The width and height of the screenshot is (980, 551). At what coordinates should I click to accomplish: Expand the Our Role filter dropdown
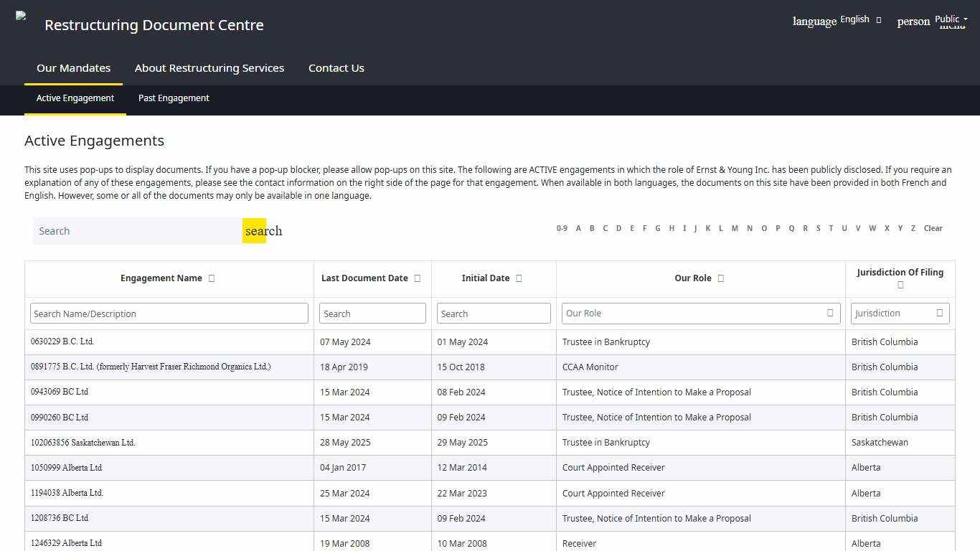[x=831, y=313]
